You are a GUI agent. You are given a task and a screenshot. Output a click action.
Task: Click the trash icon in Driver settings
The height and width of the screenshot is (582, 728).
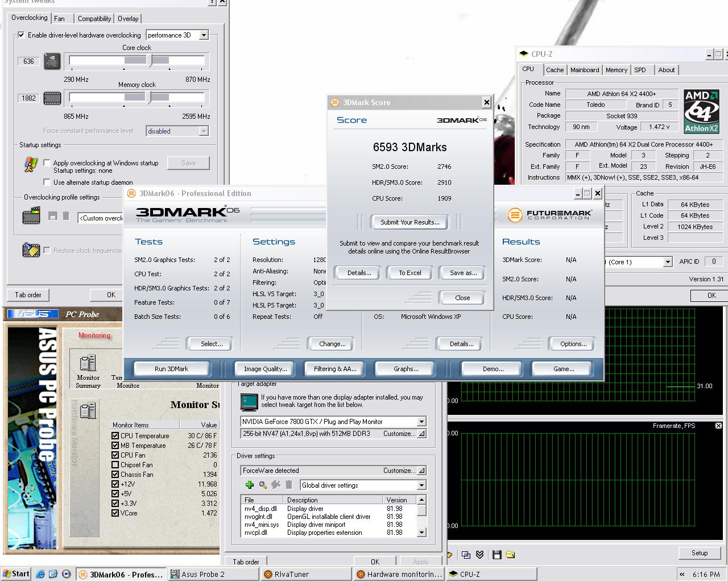click(x=289, y=485)
